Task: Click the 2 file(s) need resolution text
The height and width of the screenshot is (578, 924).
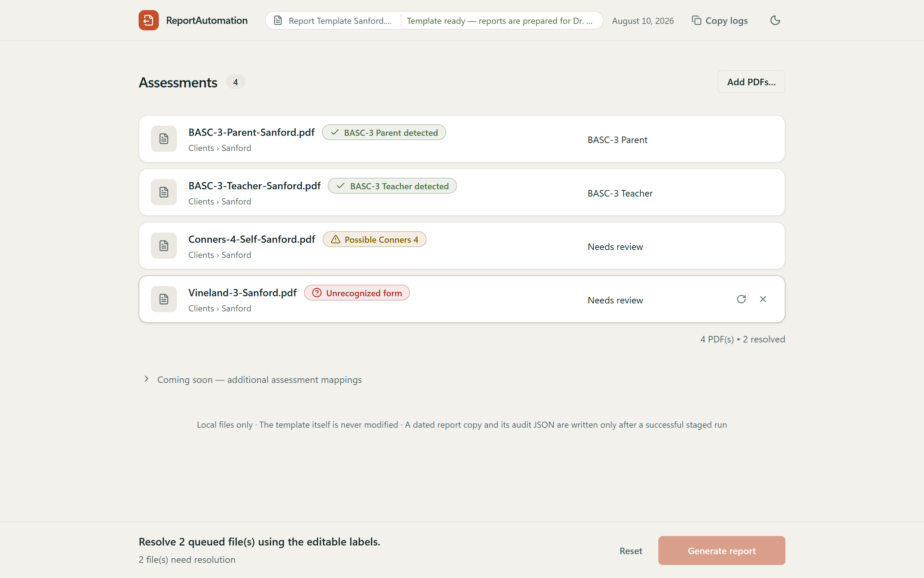Action: coord(187,560)
